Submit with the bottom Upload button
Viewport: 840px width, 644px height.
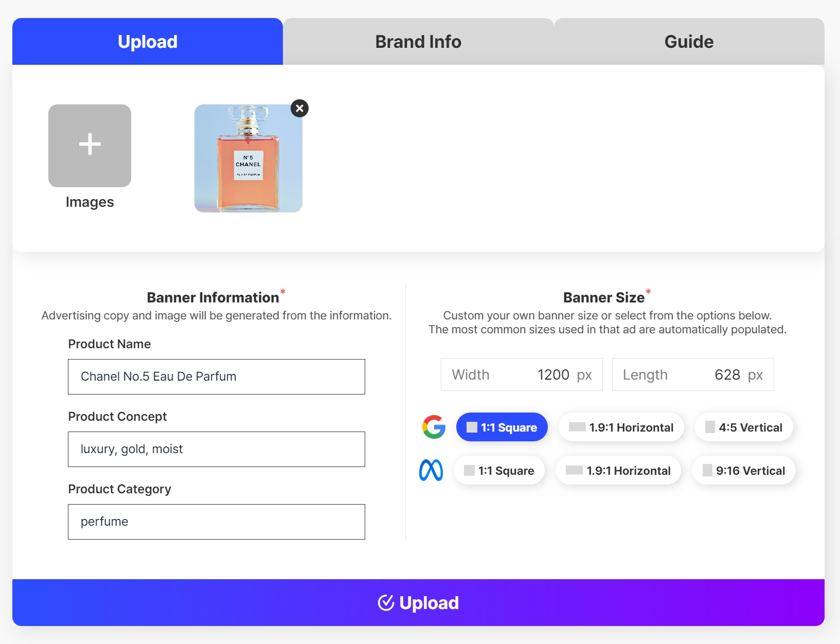[x=418, y=602]
